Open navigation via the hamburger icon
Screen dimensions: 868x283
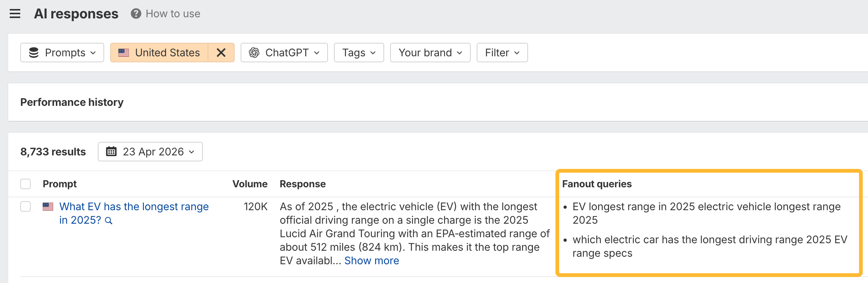[x=15, y=14]
